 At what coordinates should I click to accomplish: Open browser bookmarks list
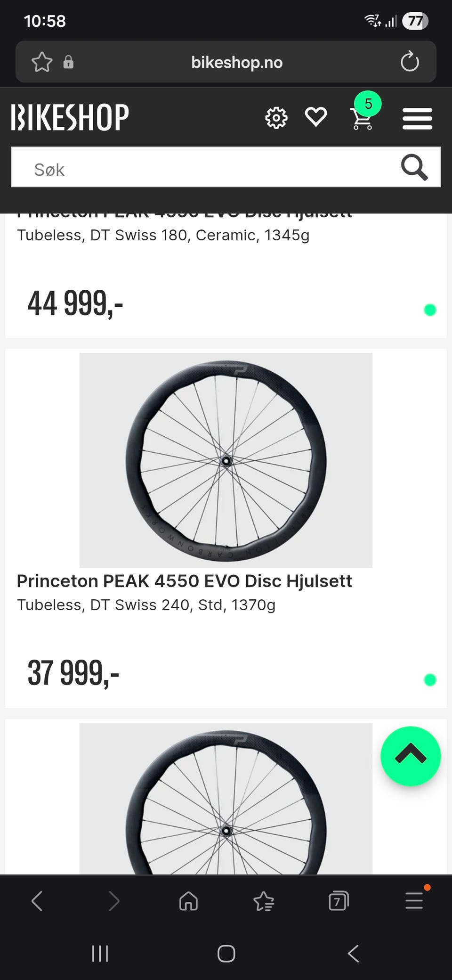coord(264,901)
